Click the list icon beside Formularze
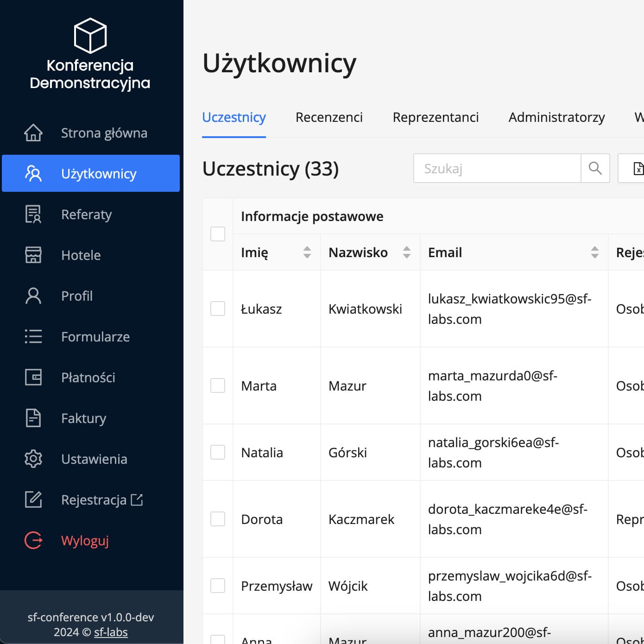Screen dimensions: 644x644 [x=33, y=336]
